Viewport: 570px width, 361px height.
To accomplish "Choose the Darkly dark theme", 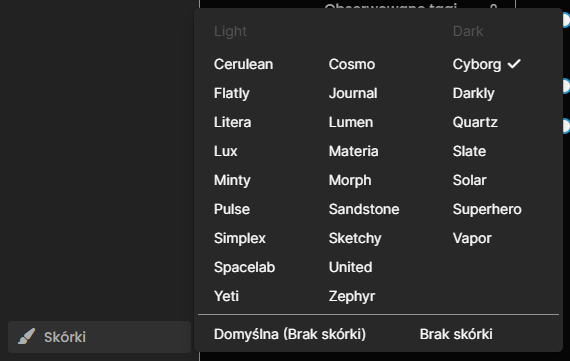I will 473,93.
